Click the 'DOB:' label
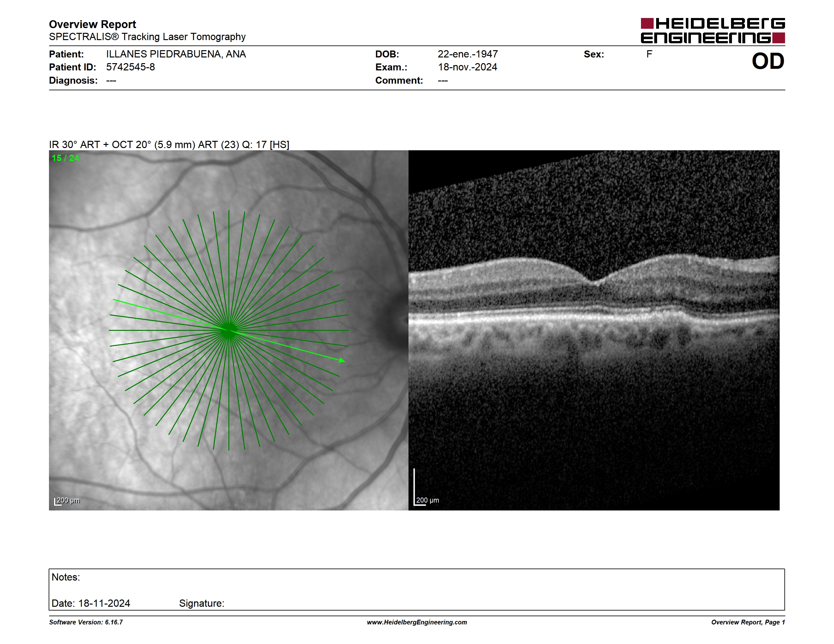 click(387, 54)
